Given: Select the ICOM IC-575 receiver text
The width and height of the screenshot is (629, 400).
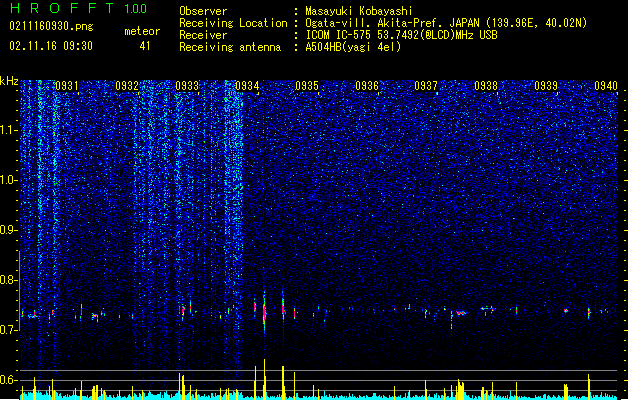Looking at the screenshot, I should [x=401, y=35].
